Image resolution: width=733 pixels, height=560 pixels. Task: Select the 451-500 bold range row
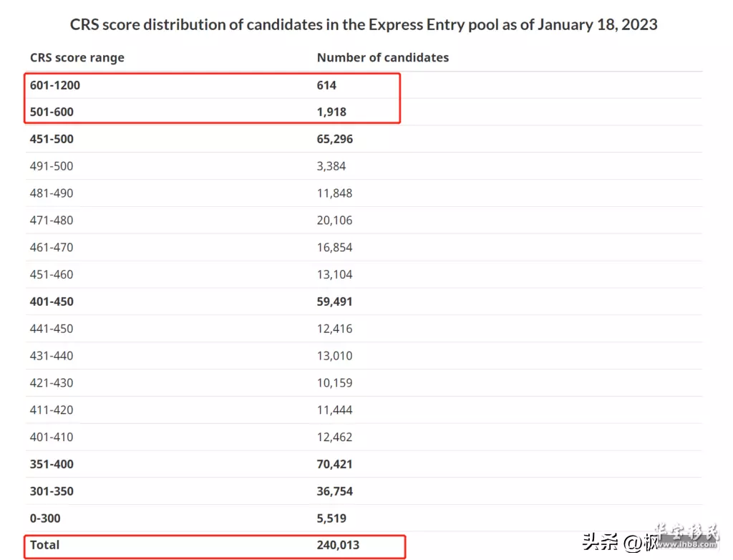(x=364, y=139)
